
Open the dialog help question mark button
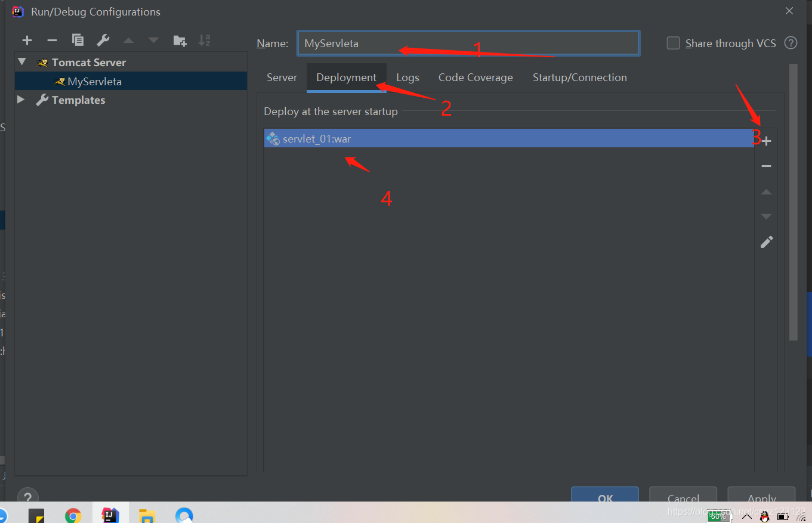[x=27, y=496]
